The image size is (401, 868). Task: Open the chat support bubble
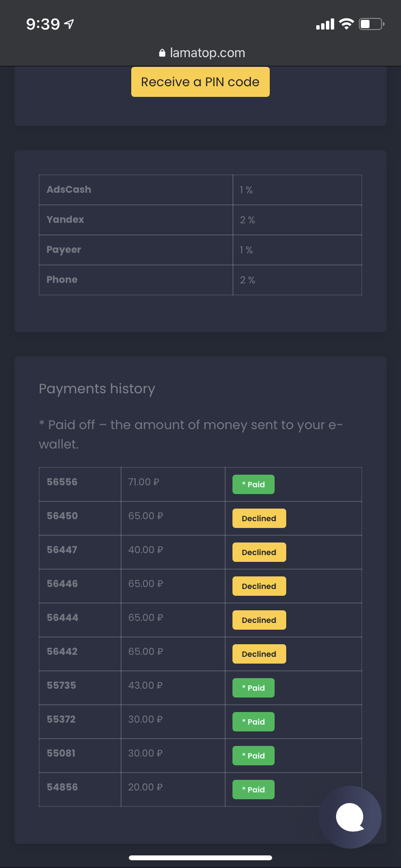tap(350, 817)
